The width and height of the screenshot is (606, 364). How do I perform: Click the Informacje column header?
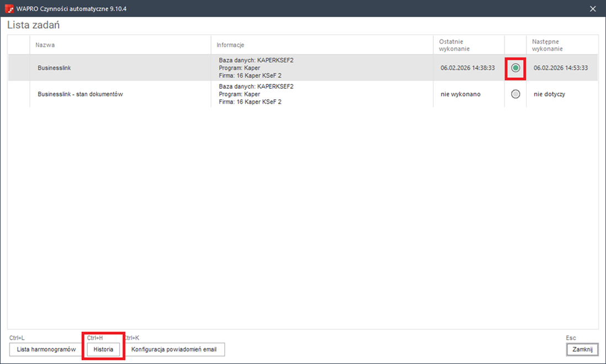tap(230, 45)
